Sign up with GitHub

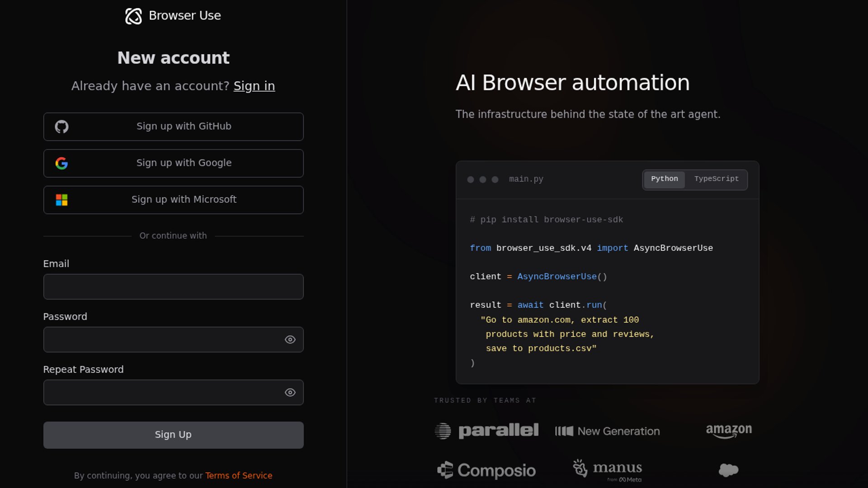[x=173, y=127]
